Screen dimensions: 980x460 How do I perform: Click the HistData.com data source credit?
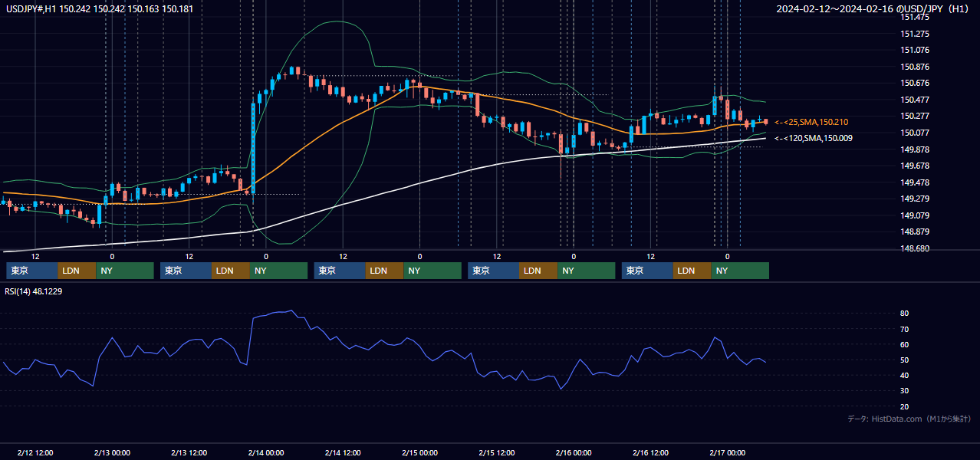pyautogui.click(x=909, y=419)
